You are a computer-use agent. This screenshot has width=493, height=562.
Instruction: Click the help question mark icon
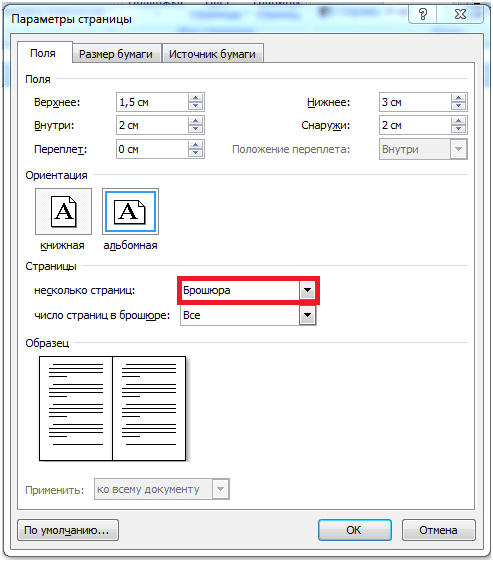pos(423,15)
